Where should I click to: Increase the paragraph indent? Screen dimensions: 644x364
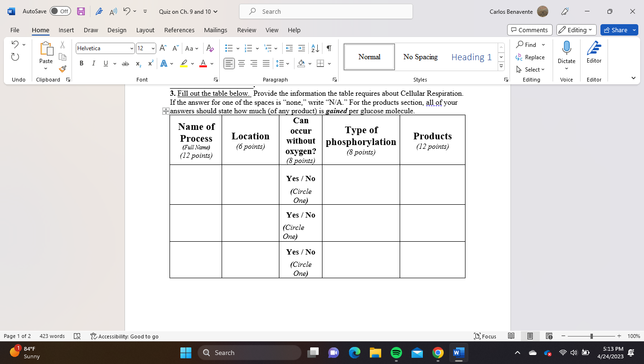tap(302, 48)
